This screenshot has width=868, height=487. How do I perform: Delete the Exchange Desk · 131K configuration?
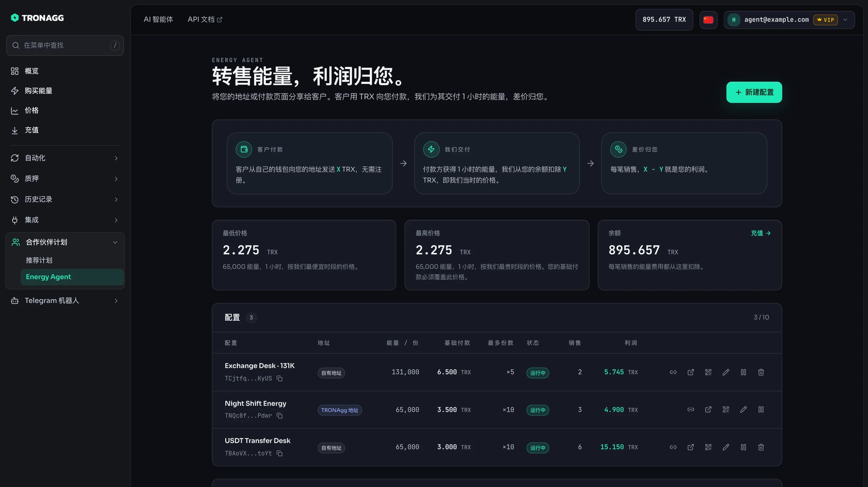point(761,372)
